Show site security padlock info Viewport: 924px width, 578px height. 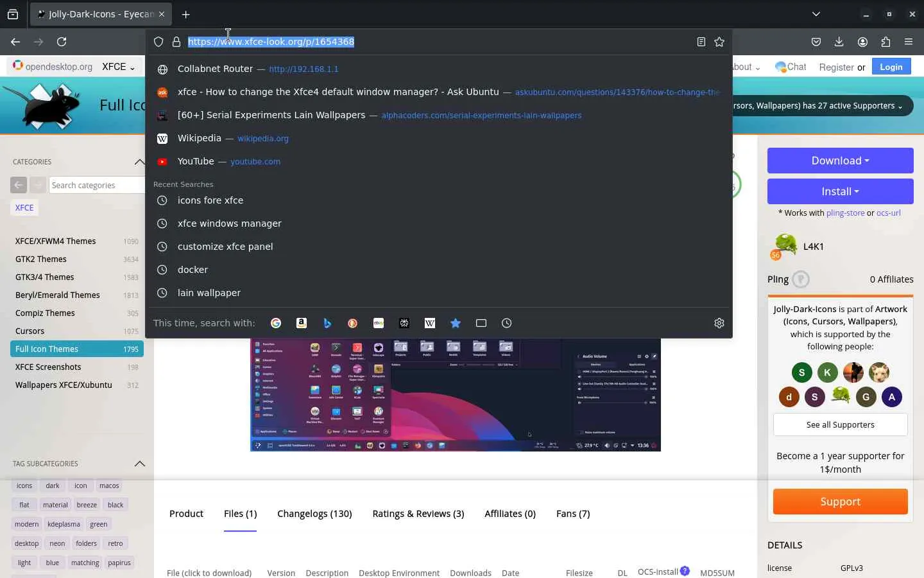(x=176, y=42)
